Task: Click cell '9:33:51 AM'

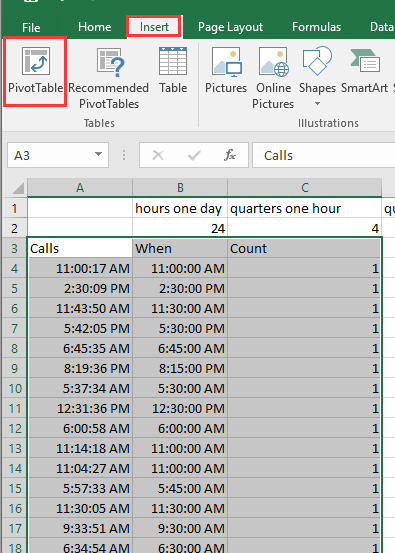Action: click(x=80, y=528)
